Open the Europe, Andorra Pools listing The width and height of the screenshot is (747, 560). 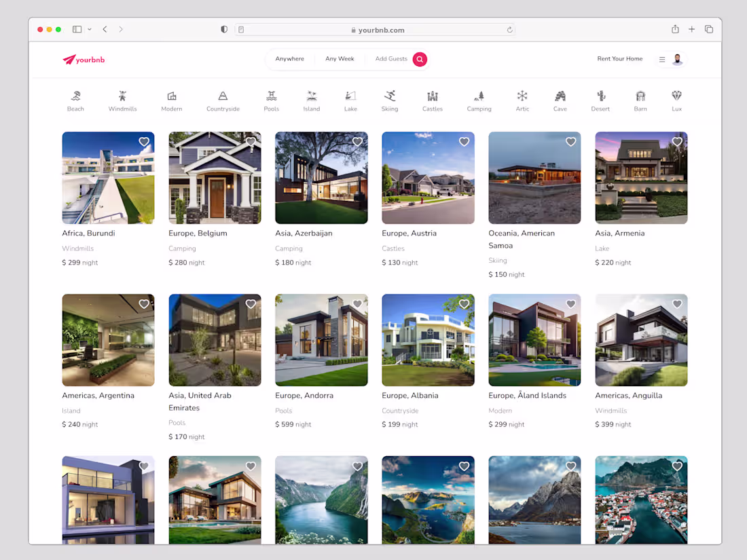tap(321, 339)
